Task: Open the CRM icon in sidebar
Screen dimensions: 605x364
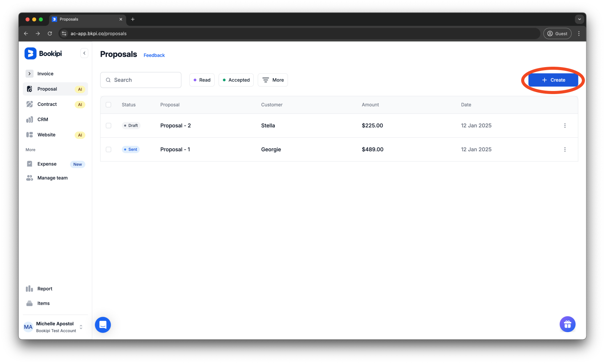Action: (x=30, y=119)
